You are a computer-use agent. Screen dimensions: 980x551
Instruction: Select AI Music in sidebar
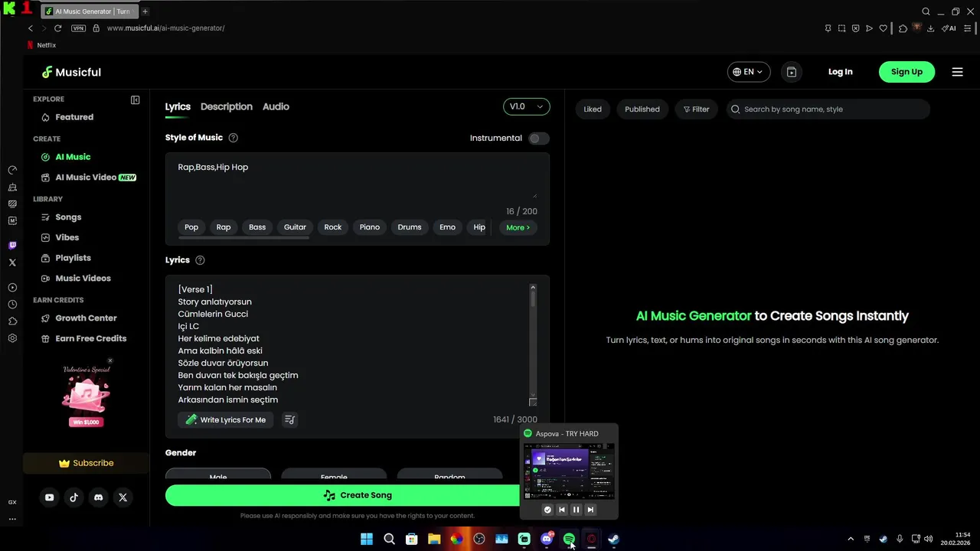(73, 157)
